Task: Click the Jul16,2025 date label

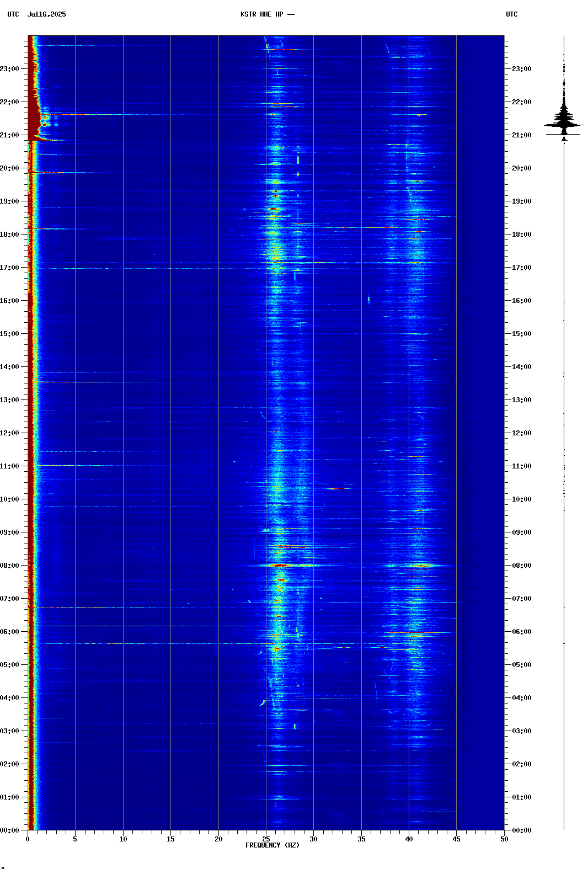Action: (x=46, y=14)
